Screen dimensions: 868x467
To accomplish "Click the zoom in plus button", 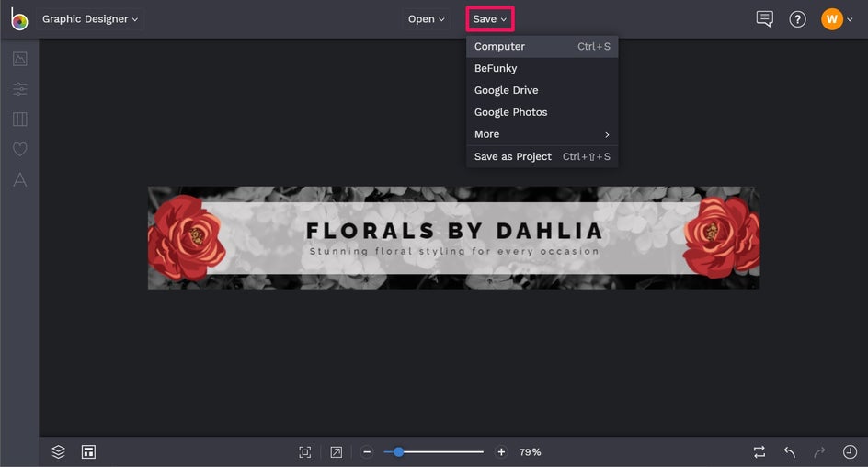I will [x=501, y=452].
